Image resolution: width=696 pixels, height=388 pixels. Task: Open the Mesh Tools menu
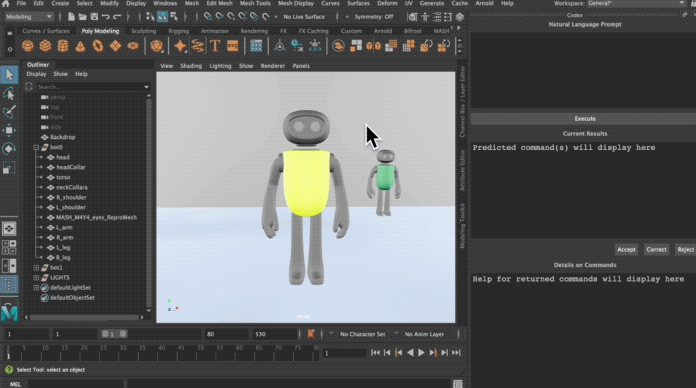(x=255, y=4)
